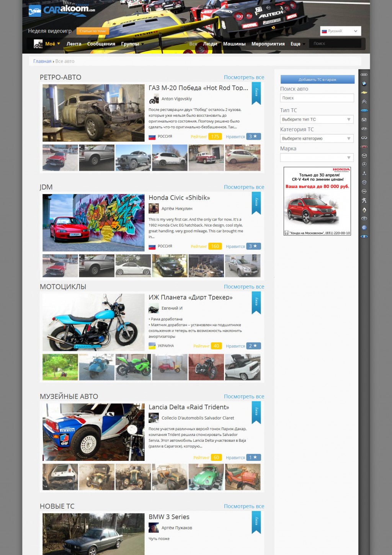Screen dimensions: 392x555
Task: Expand the Тип ТС dropdown
Action: [x=317, y=119]
